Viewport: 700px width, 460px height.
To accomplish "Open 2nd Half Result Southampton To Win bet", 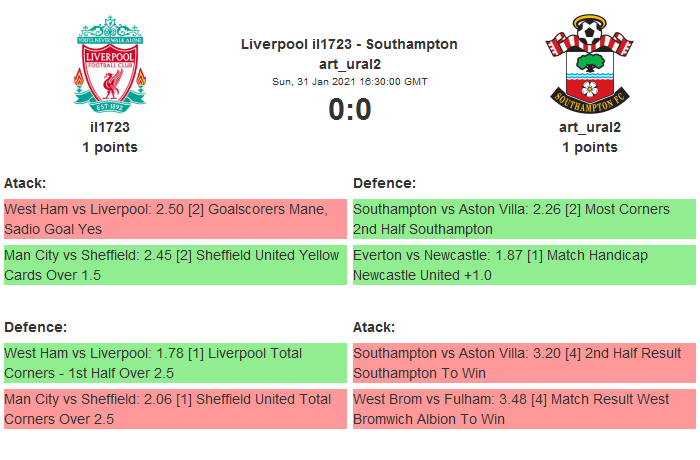I will pyautogui.click(x=524, y=363).
